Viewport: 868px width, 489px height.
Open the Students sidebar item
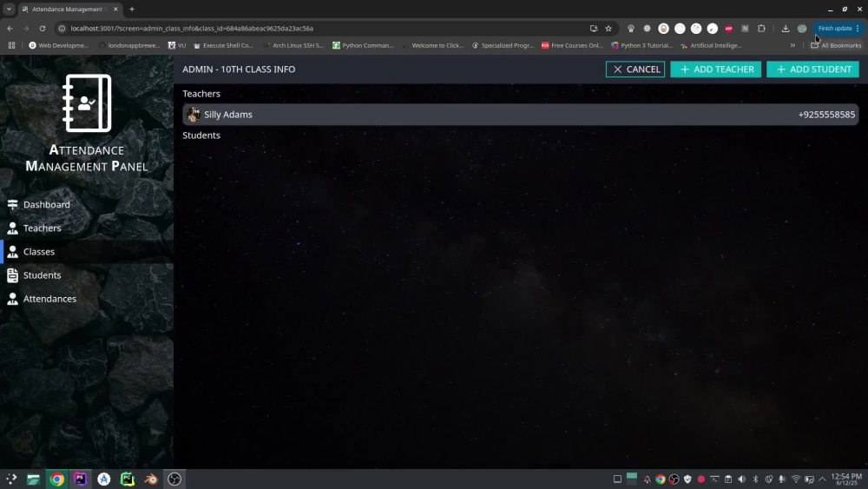(87, 275)
